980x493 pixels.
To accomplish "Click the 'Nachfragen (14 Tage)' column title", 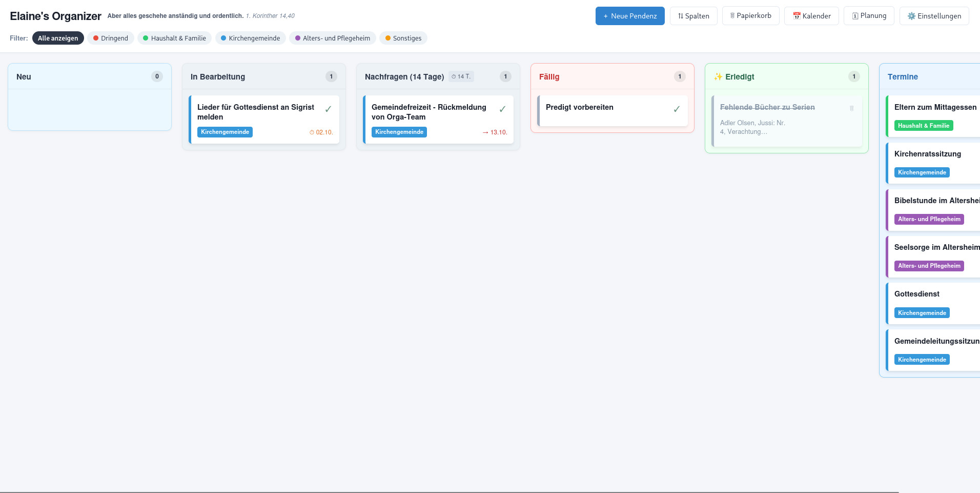I will 404,76.
